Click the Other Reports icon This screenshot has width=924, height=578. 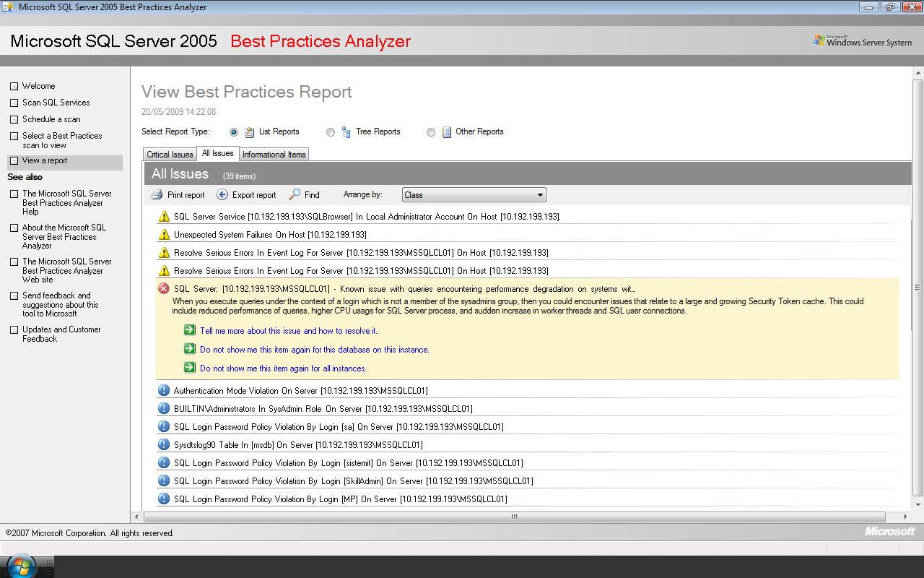[446, 131]
